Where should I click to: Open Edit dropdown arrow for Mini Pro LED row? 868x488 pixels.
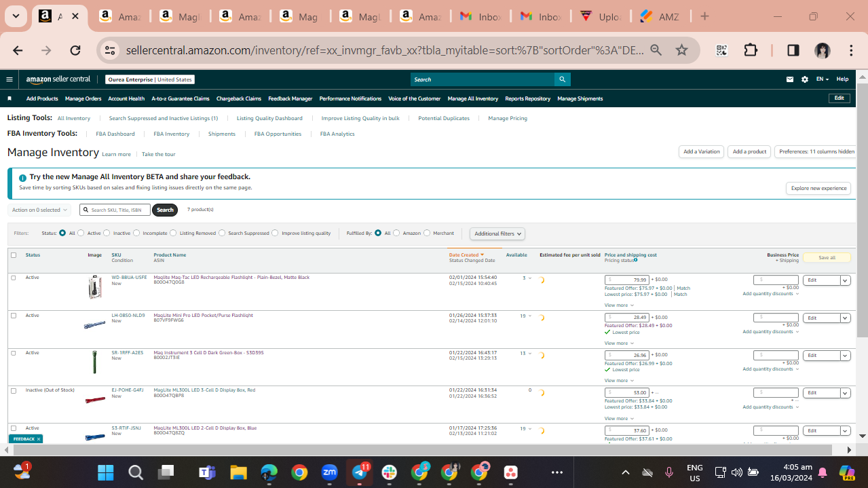(846, 318)
